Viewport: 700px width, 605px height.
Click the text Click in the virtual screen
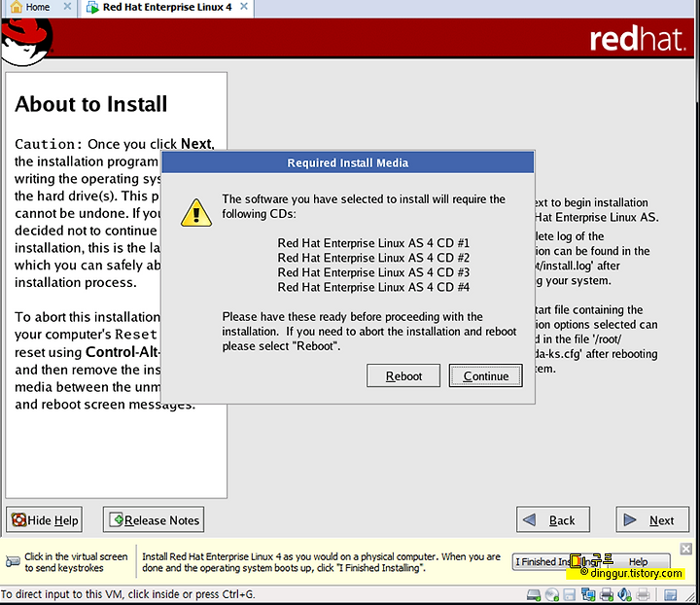pos(76,556)
